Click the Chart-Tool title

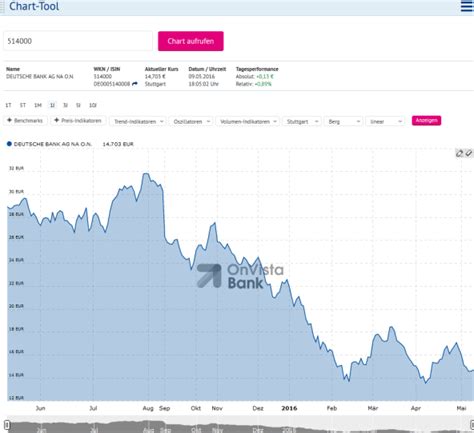(x=34, y=6)
